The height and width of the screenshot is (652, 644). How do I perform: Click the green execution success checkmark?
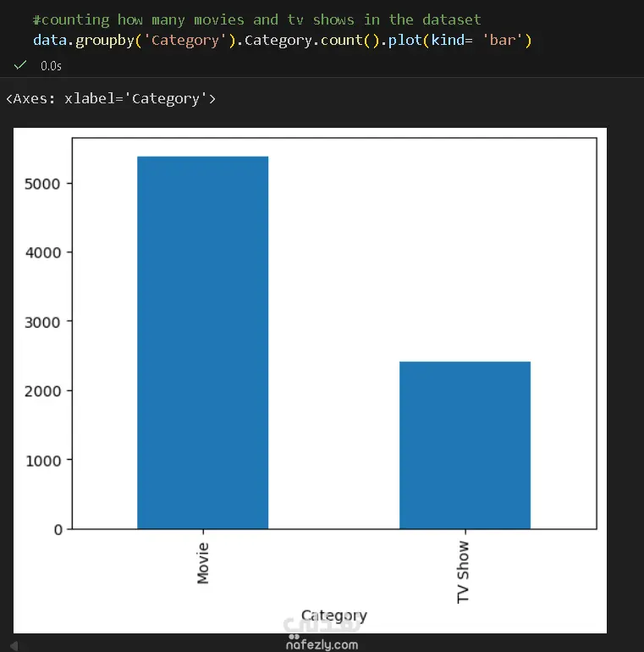pyautogui.click(x=20, y=64)
